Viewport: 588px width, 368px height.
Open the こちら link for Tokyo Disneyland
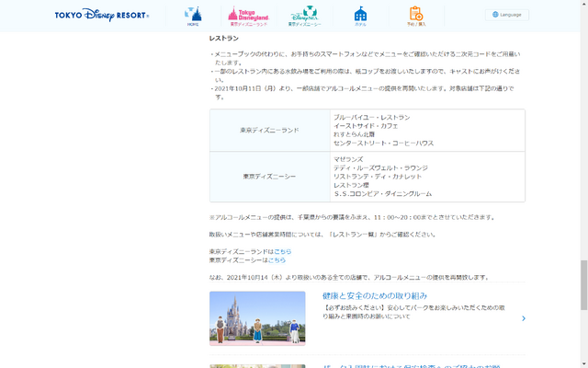[282, 251]
